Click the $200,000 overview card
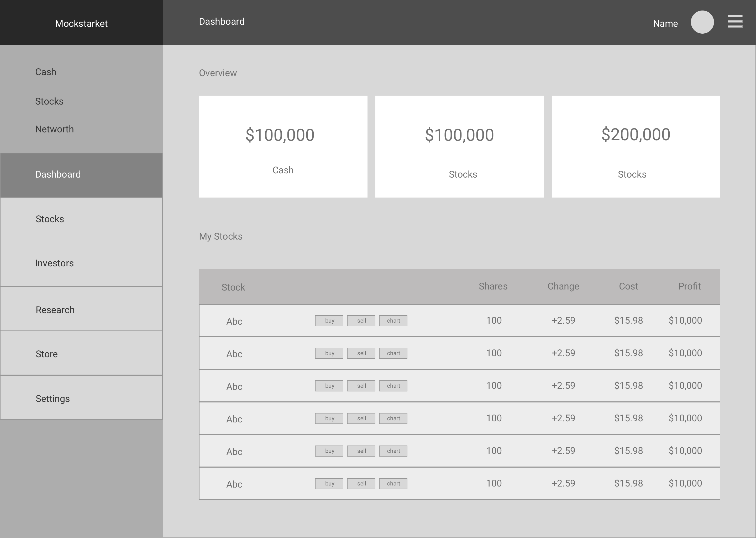 pyautogui.click(x=636, y=146)
